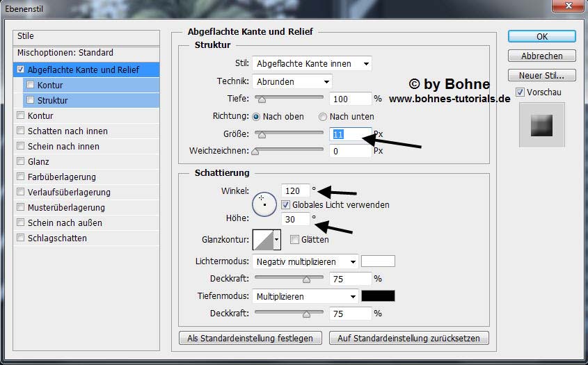This screenshot has width=588, height=365.
Task: Enable the Kontur style checkbox below Struktur
Action: tap(21, 115)
